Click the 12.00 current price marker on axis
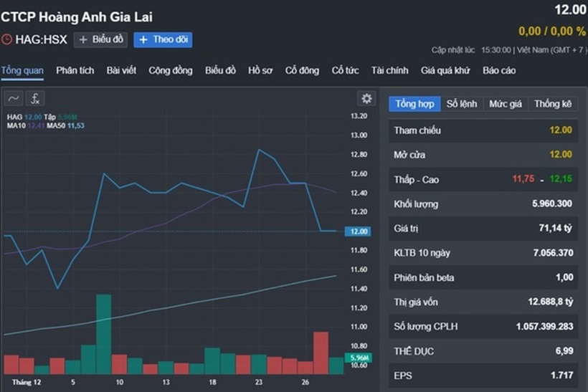The width and height of the screenshot is (588, 392). (359, 231)
